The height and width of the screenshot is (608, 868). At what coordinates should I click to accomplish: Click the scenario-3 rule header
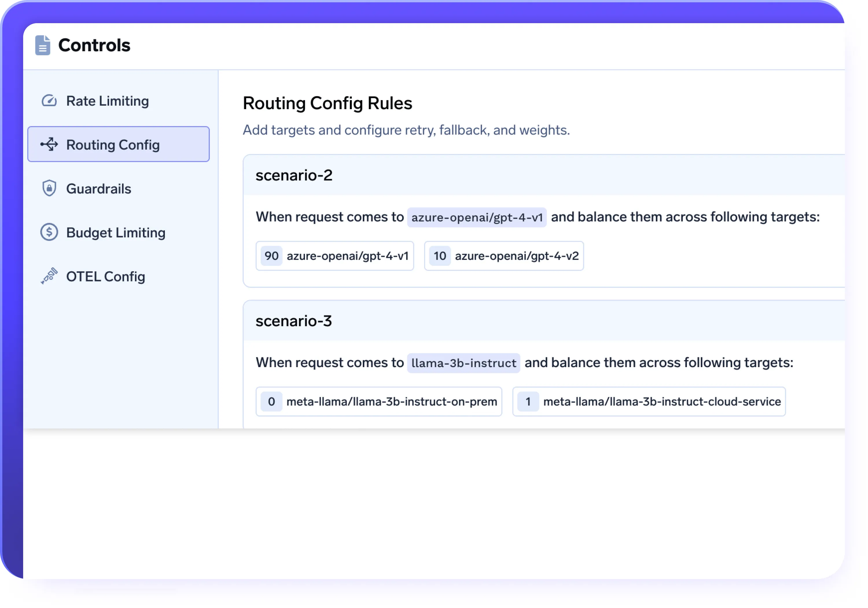pos(293,321)
